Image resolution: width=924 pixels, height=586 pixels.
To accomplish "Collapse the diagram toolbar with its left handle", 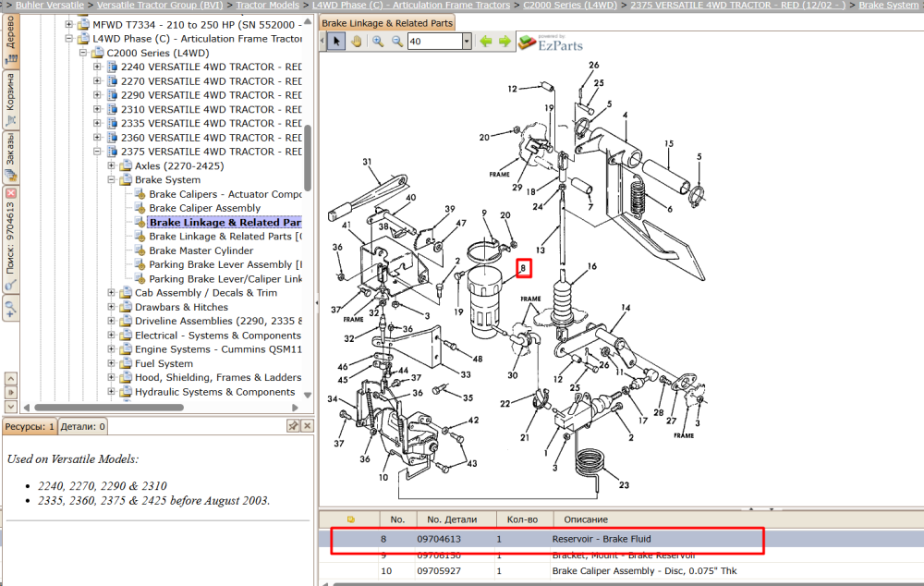I will click(322, 42).
